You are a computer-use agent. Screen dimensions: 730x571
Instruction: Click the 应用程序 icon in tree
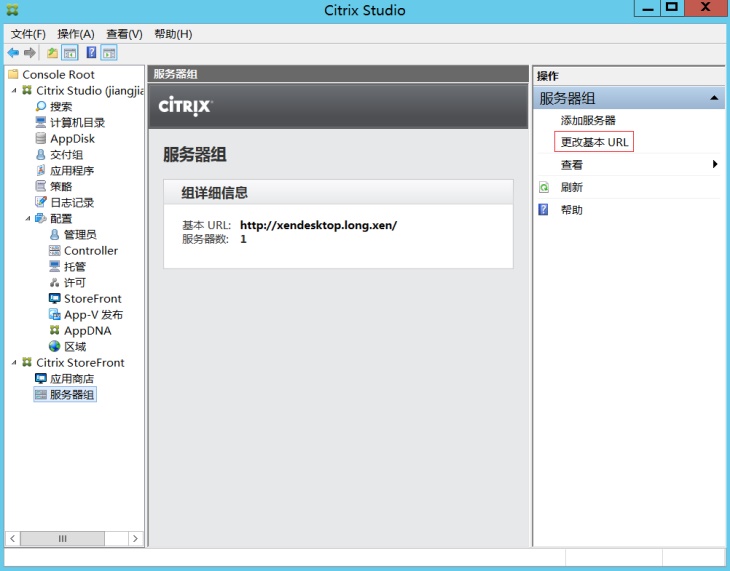[41, 170]
